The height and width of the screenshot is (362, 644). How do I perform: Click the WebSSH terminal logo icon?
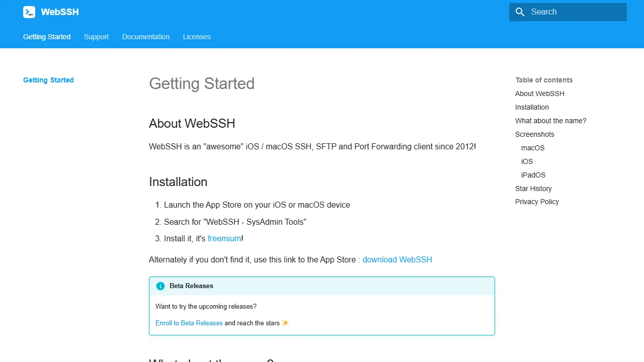pyautogui.click(x=29, y=12)
